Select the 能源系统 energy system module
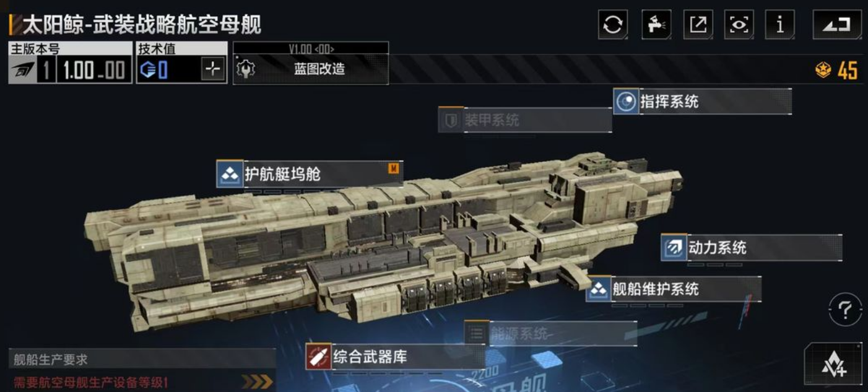Screen dimensions: 868x392 point(550,334)
